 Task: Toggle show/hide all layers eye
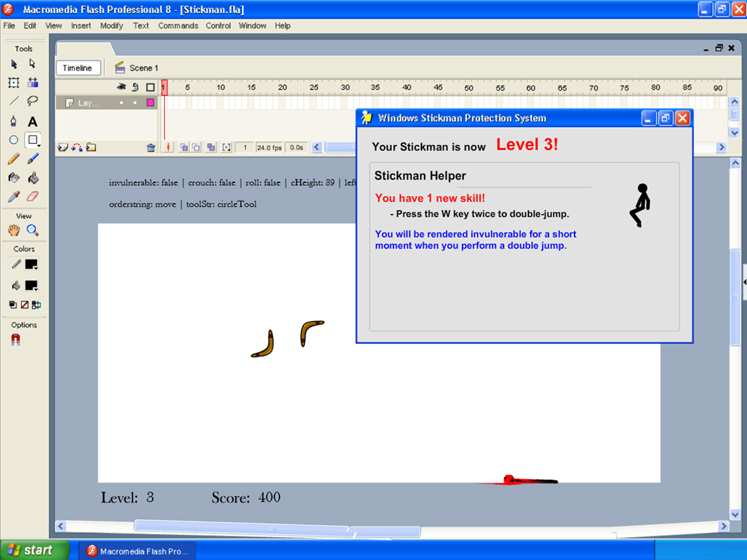122,87
